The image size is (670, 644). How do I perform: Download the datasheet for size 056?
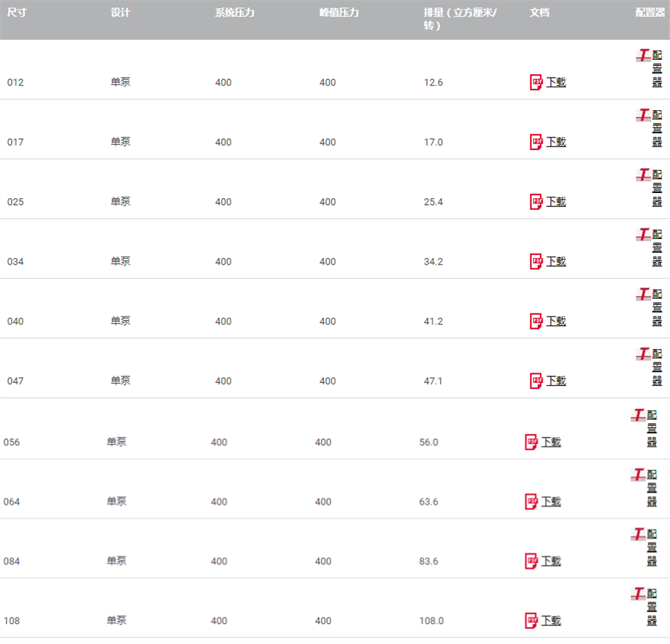pos(551,442)
